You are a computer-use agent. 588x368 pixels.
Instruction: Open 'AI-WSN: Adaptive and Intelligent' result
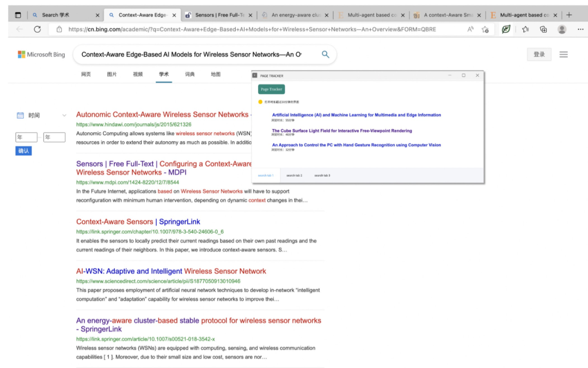pos(171,271)
